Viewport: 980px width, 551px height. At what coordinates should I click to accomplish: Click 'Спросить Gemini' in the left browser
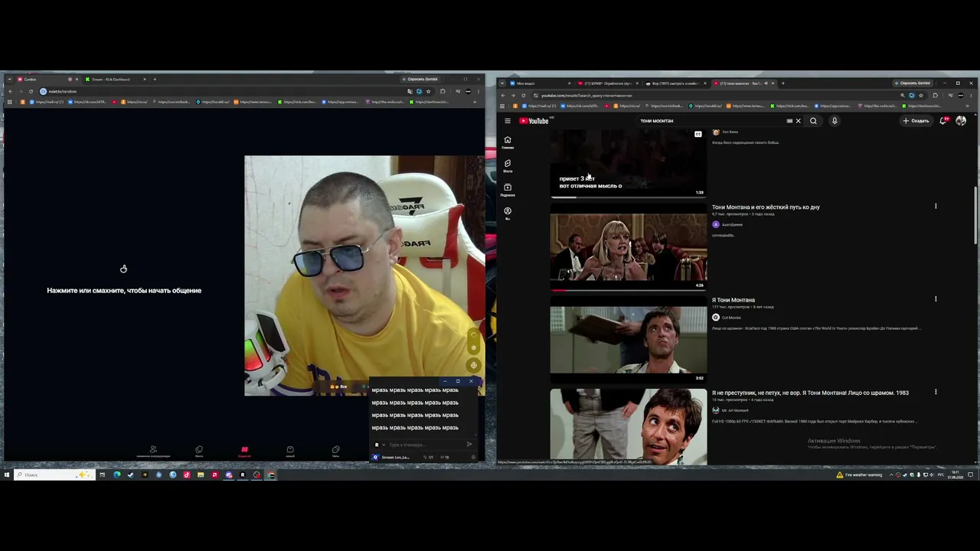[420, 80]
